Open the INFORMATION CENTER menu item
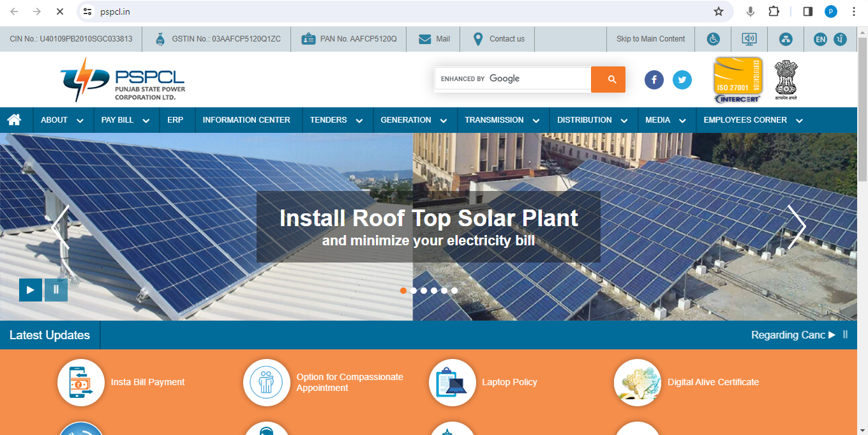 (246, 120)
